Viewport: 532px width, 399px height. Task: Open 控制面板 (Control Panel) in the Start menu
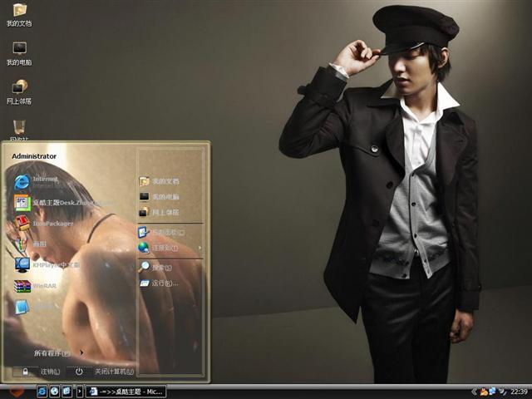tap(161, 233)
